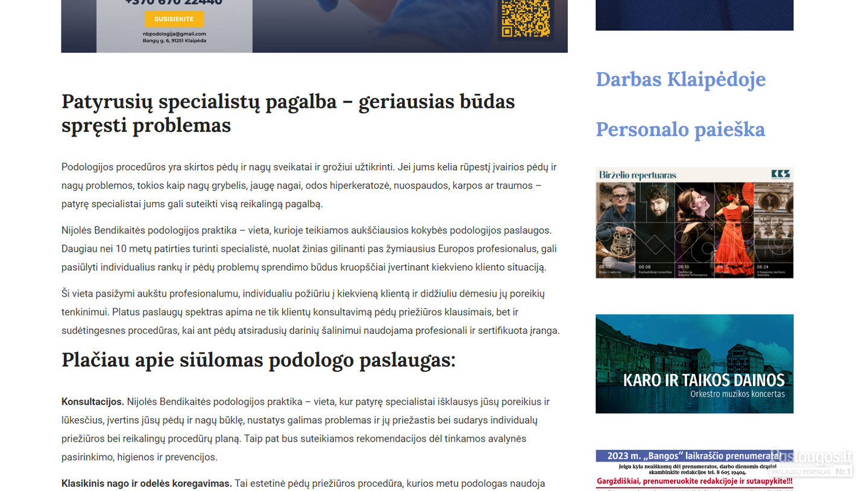Click the yellow SUSISIEKITE button

pos(174,19)
